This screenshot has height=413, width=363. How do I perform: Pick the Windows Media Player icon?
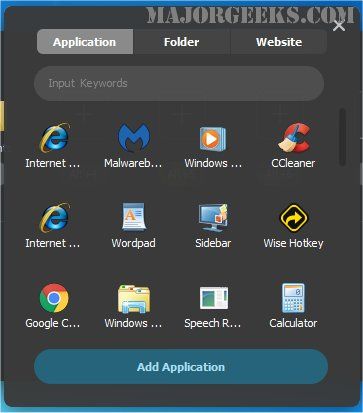click(x=213, y=138)
